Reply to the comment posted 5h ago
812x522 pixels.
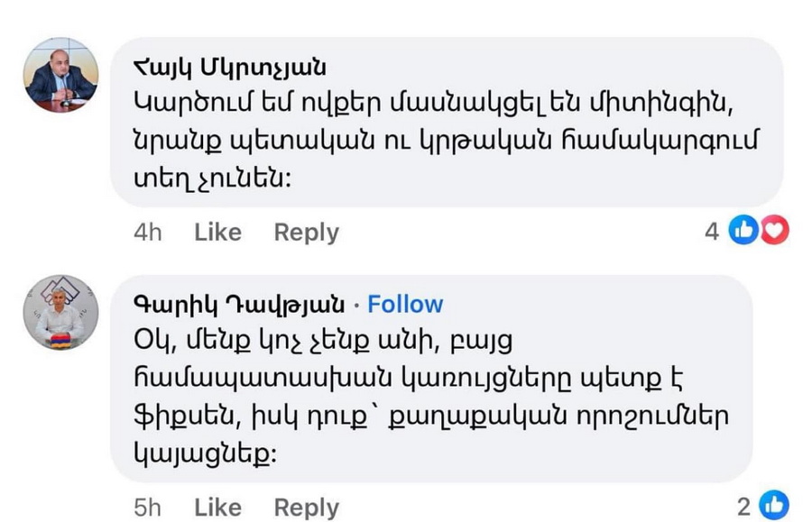click(x=306, y=507)
